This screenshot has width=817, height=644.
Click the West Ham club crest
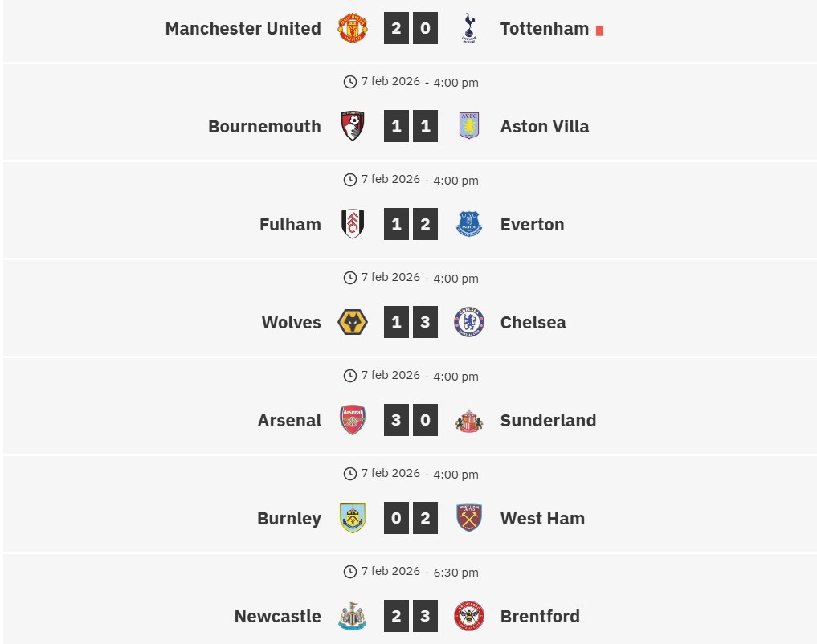[x=469, y=518]
